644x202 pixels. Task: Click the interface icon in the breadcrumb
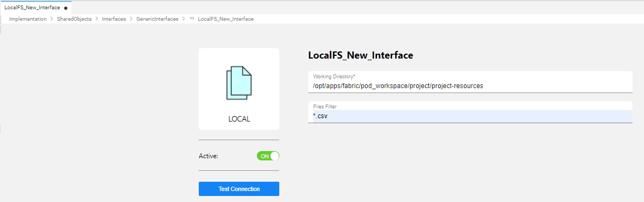192,19
